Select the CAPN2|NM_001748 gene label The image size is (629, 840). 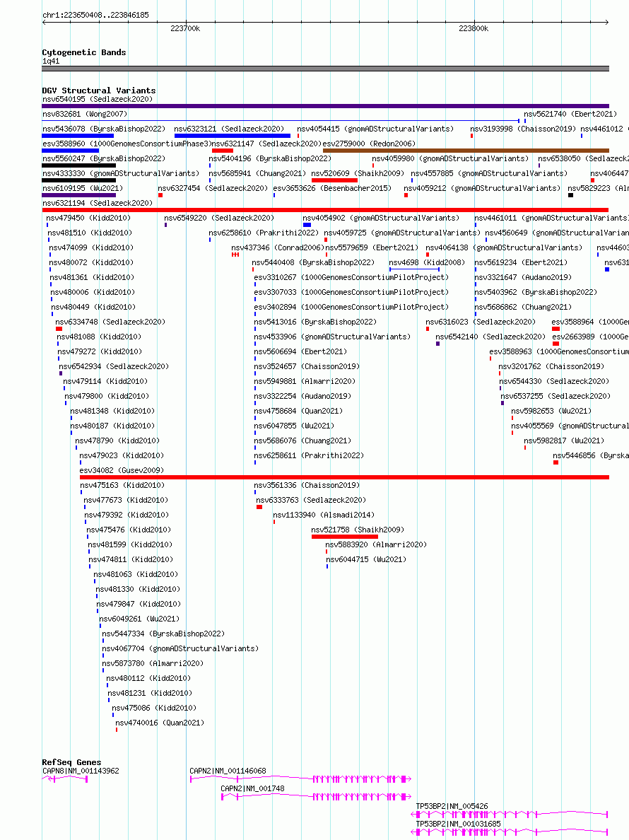coord(253,789)
